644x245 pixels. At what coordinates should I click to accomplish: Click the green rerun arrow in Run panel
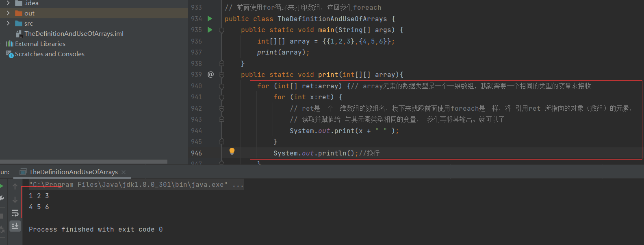click(2, 186)
